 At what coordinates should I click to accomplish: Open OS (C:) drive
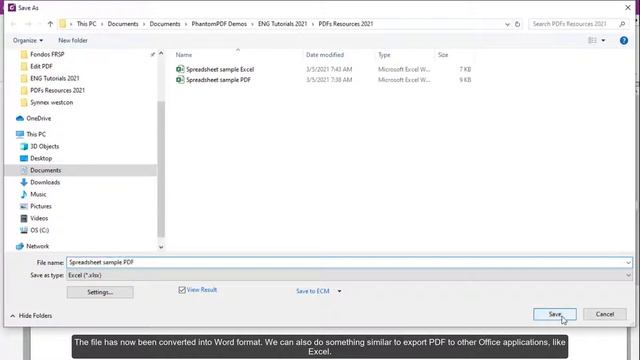(39, 230)
